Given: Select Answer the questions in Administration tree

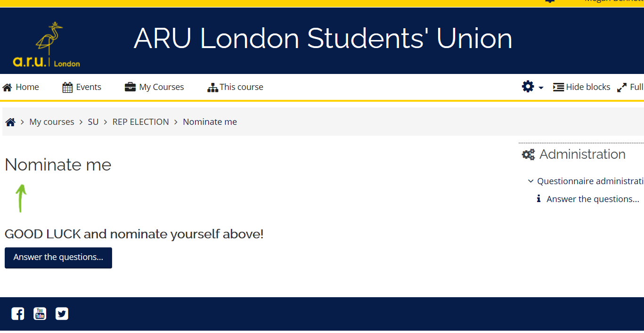Looking at the screenshot, I should (x=592, y=199).
